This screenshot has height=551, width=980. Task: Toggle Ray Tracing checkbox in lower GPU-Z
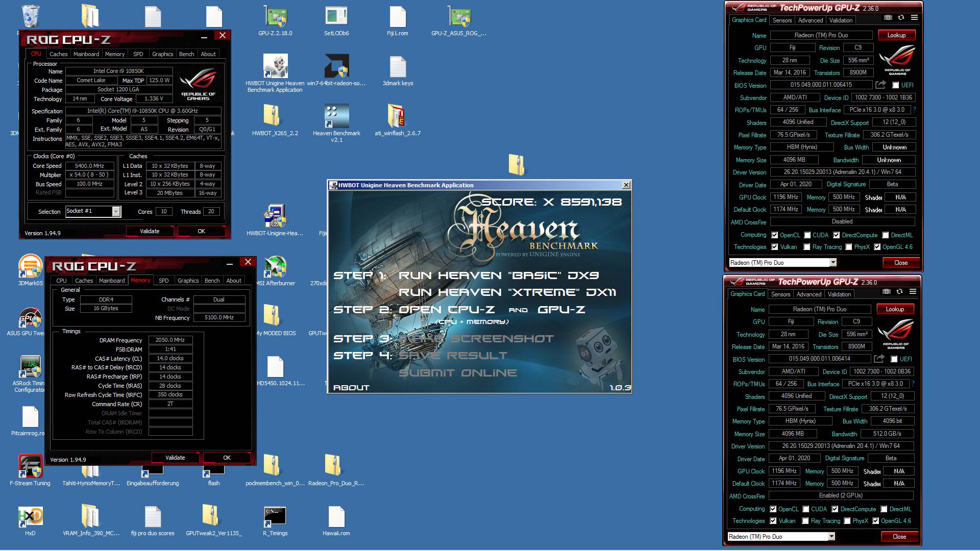[x=805, y=521]
